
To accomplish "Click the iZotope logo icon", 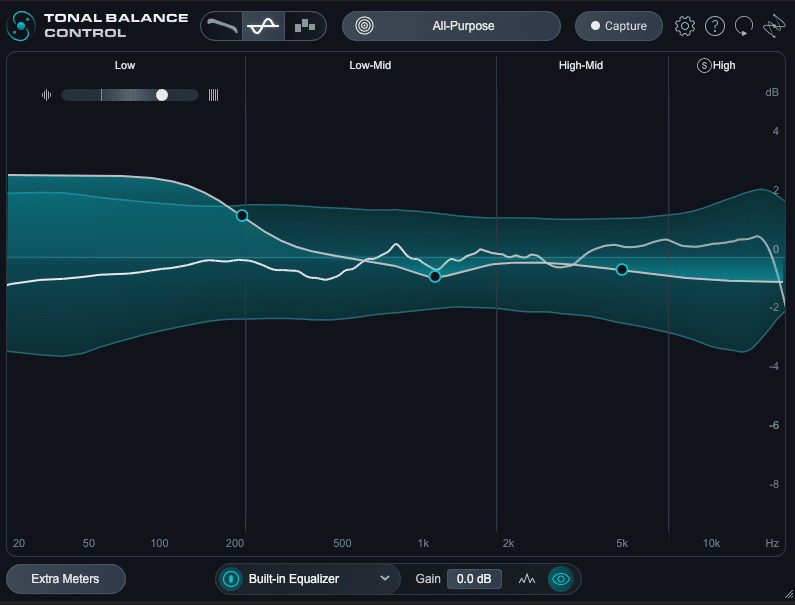I will point(774,26).
